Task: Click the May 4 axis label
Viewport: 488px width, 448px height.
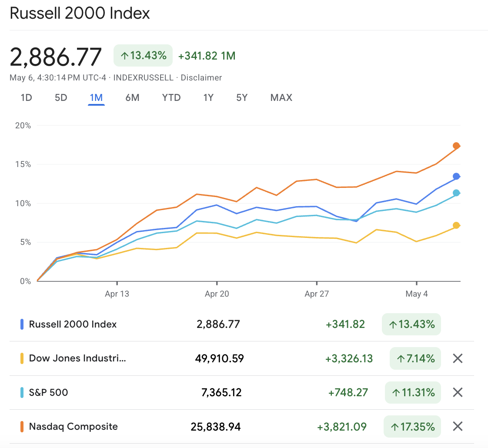Action: (x=417, y=294)
